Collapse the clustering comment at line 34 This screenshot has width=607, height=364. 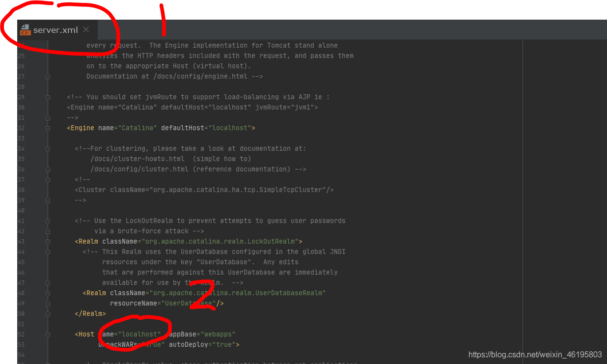[48, 148]
